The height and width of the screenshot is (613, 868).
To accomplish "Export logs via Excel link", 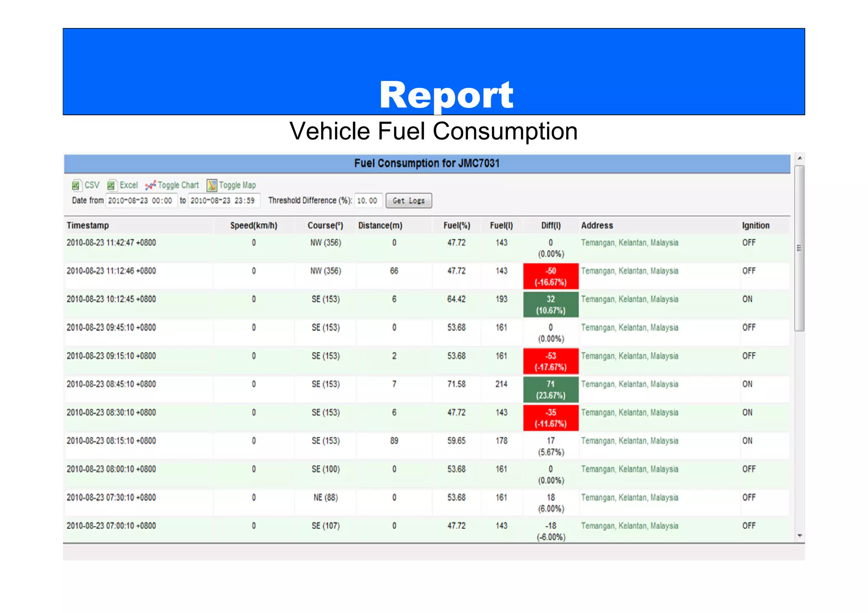I will pos(129,185).
